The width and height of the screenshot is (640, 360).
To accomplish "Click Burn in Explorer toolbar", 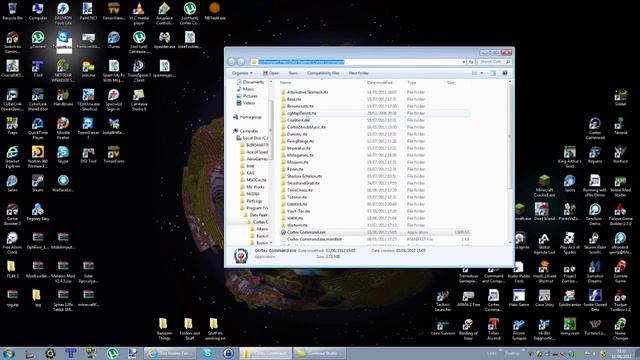I will pyautogui.click(x=293, y=73).
